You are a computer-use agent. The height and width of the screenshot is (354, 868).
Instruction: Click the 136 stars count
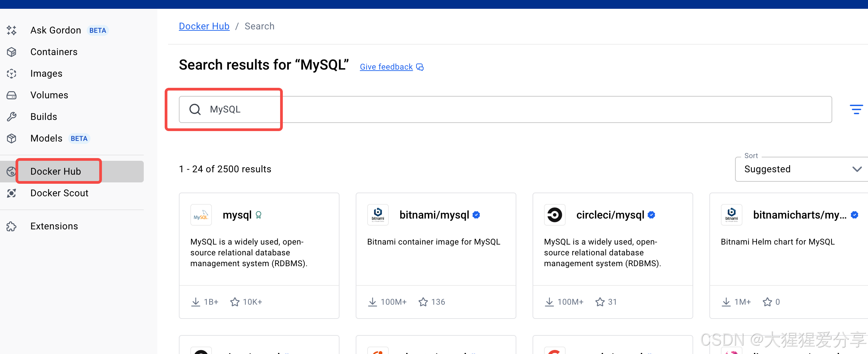[438, 302]
